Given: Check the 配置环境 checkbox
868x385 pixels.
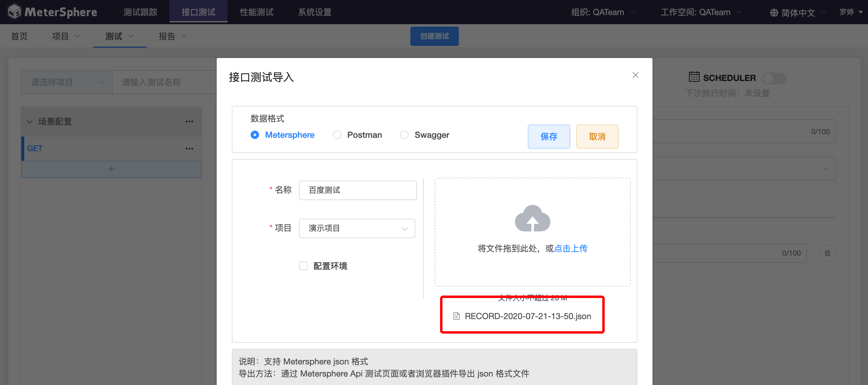Looking at the screenshot, I should coord(303,266).
